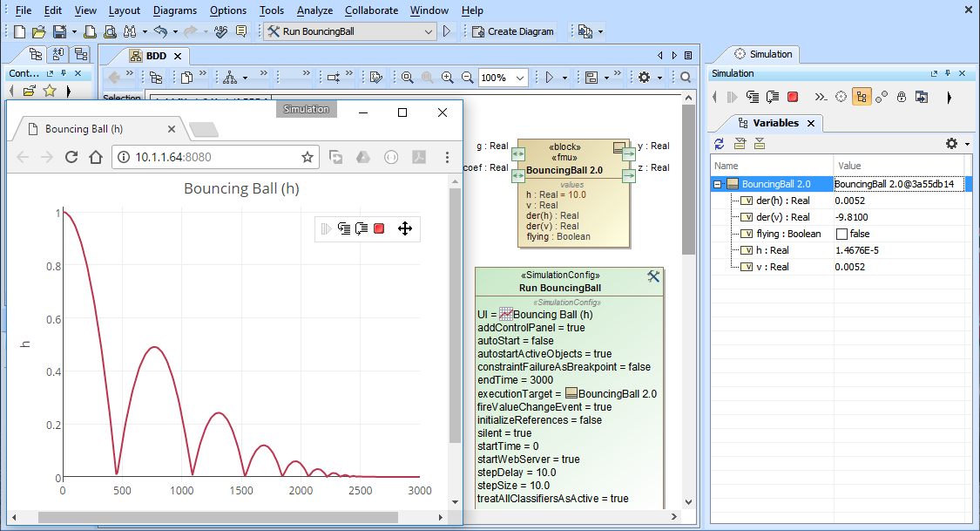Screen dimensions: 980x531
Task: Stop simulation with red button in Simulation panel
Action: click(793, 97)
